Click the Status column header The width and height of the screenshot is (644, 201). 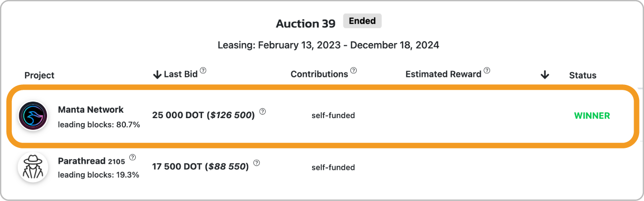tap(583, 75)
